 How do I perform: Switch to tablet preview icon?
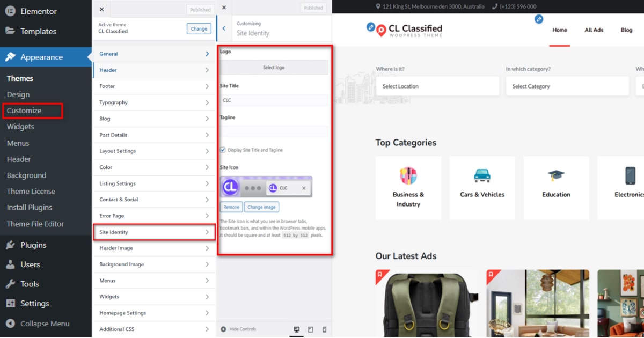[x=310, y=329]
